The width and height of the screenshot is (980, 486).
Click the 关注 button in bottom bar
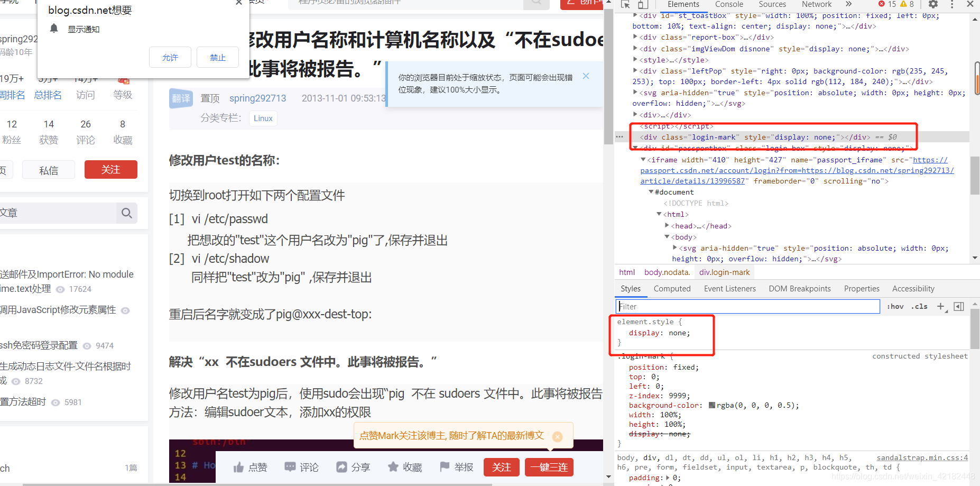tap(502, 467)
